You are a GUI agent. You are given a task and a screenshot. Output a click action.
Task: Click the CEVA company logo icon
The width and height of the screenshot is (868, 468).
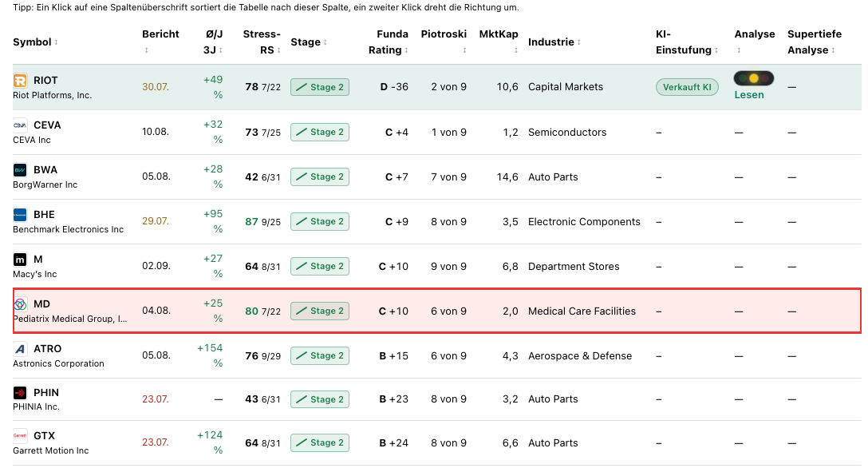20,125
